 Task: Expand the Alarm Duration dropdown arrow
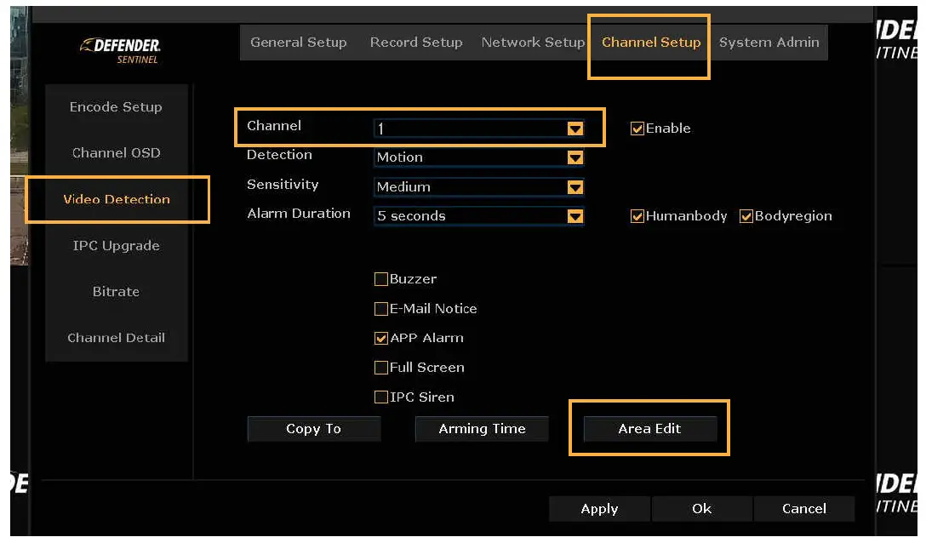tap(575, 216)
